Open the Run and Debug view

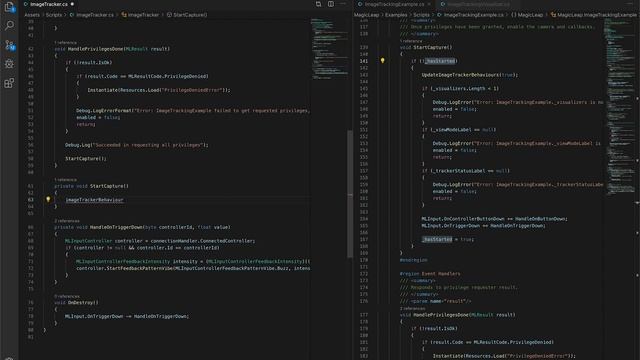[9, 64]
